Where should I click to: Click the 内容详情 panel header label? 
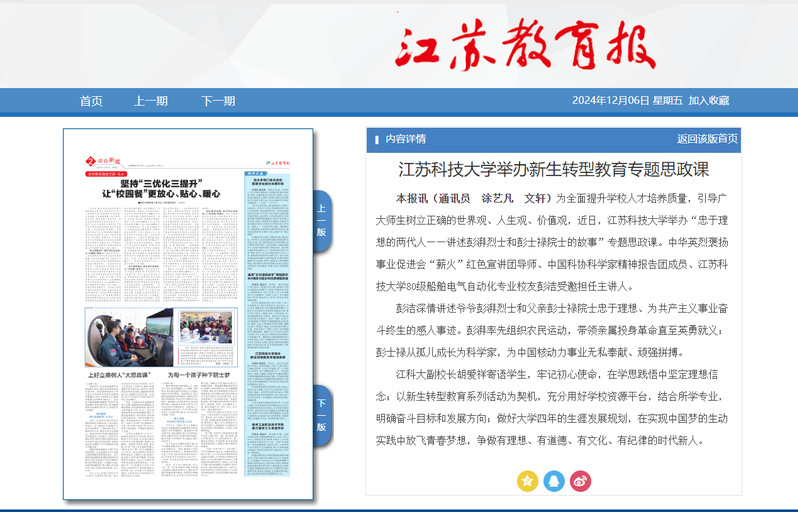405,139
